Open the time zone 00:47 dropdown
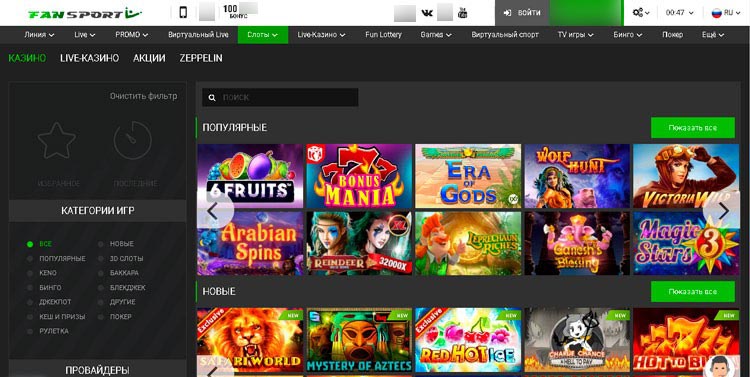Image resolution: width=750 pixels, height=377 pixels. point(679,13)
